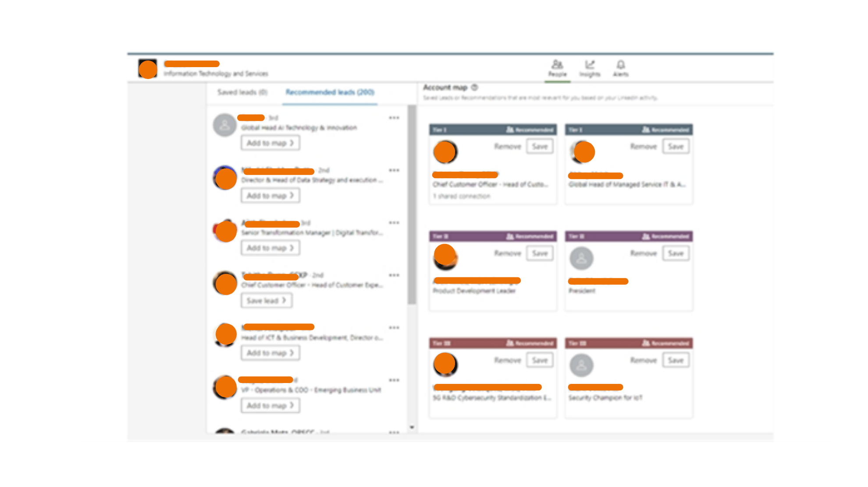This screenshot has height=487, width=868.
Task: Remove the 5G R&D Cybersecurity Standardization card
Action: coord(508,360)
